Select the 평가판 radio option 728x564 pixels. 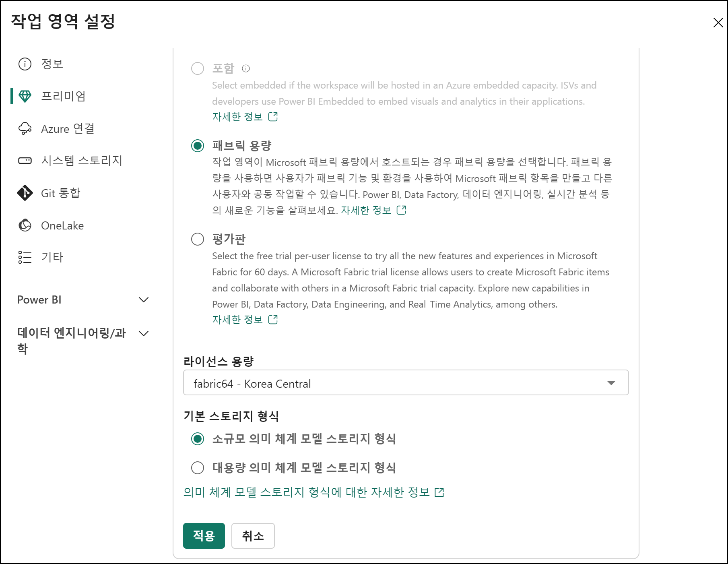(198, 239)
